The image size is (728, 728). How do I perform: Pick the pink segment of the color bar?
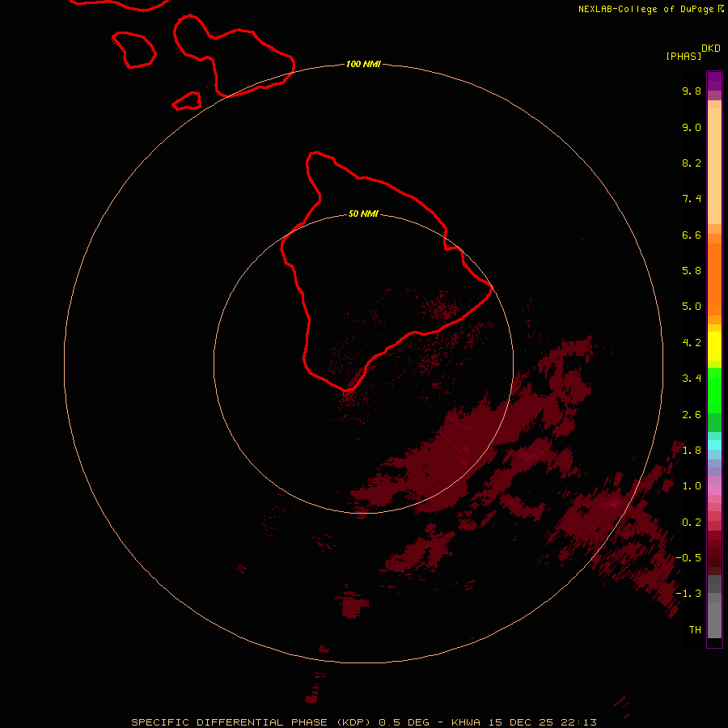click(x=714, y=490)
